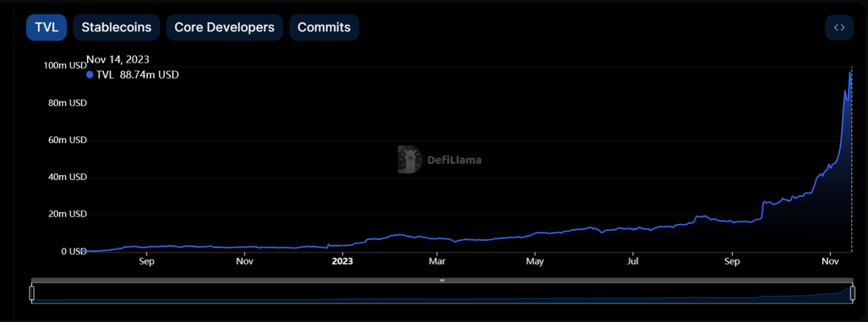Click the Jul label on the time axis
Image resolution: width=868 pixels, height=322 pixels.
coord(632,262)
